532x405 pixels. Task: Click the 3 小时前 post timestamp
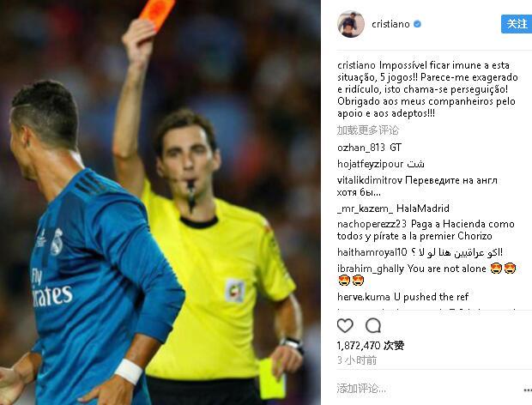tap(357, 360)
